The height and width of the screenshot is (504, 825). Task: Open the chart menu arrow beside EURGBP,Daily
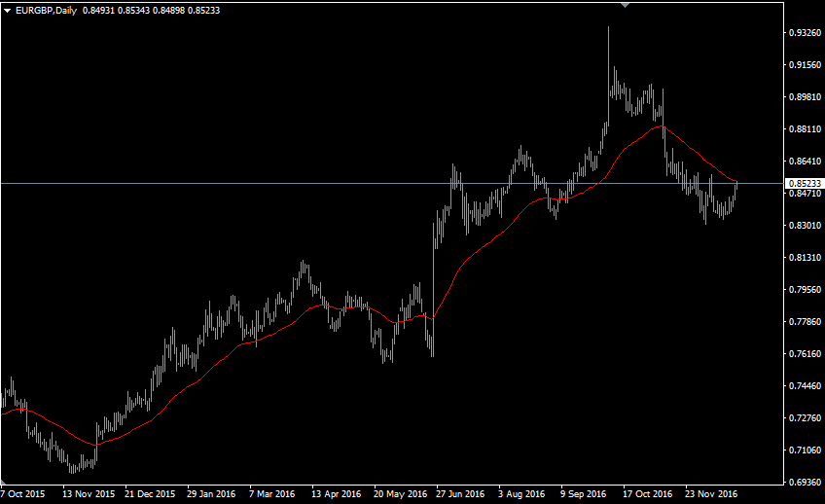coord(8,11)
